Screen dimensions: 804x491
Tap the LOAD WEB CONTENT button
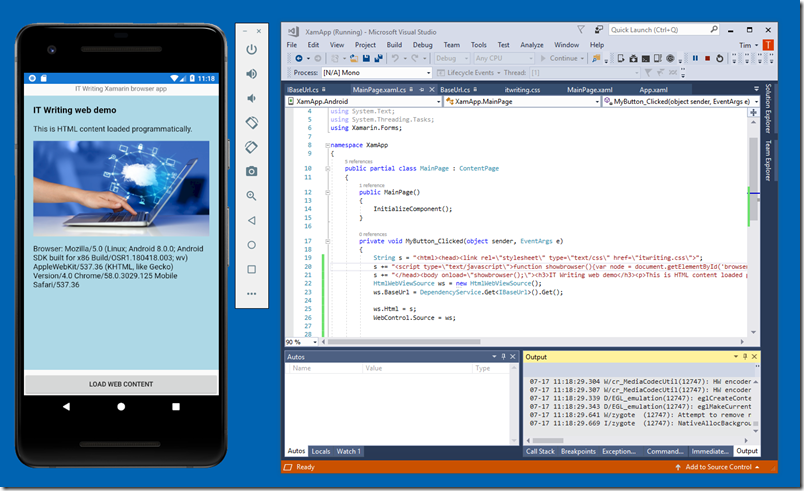121,384
